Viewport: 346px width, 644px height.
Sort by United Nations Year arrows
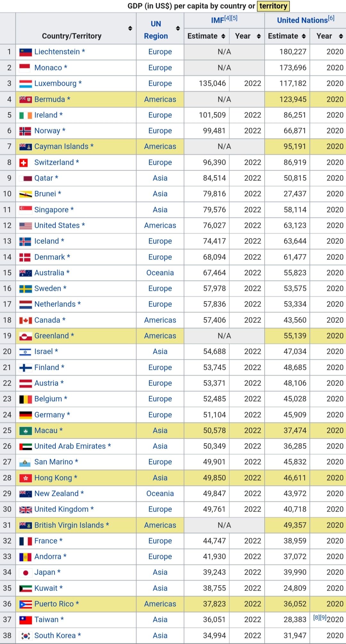[341, 36]
